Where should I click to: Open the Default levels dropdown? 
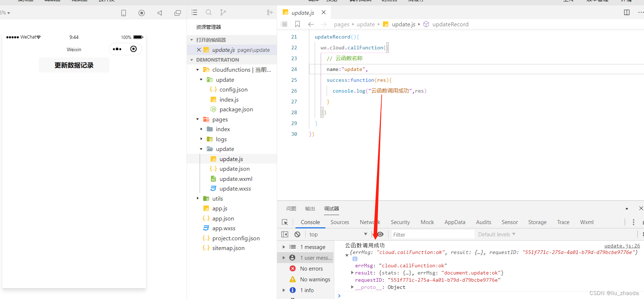[497, 235]
